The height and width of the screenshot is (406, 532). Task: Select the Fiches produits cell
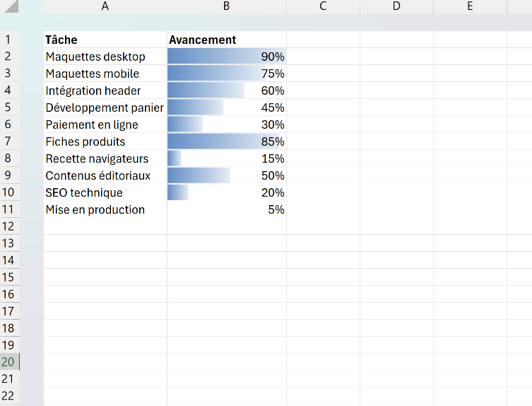point(105,141)
